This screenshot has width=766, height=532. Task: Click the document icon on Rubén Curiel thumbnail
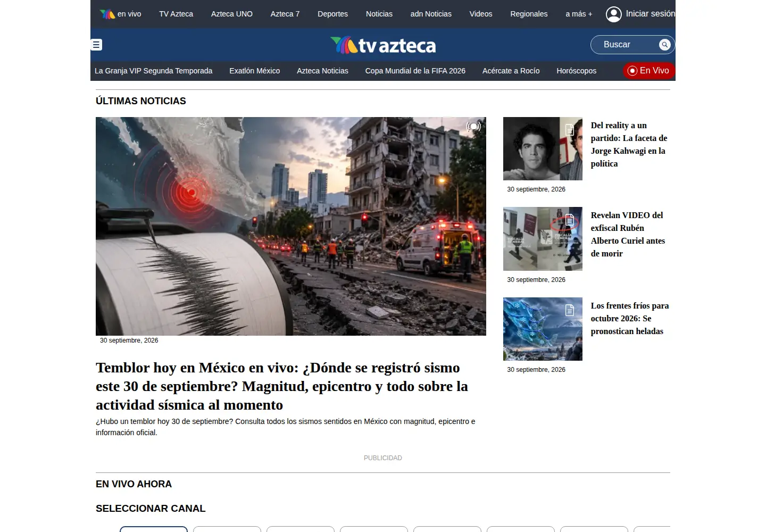570,220
